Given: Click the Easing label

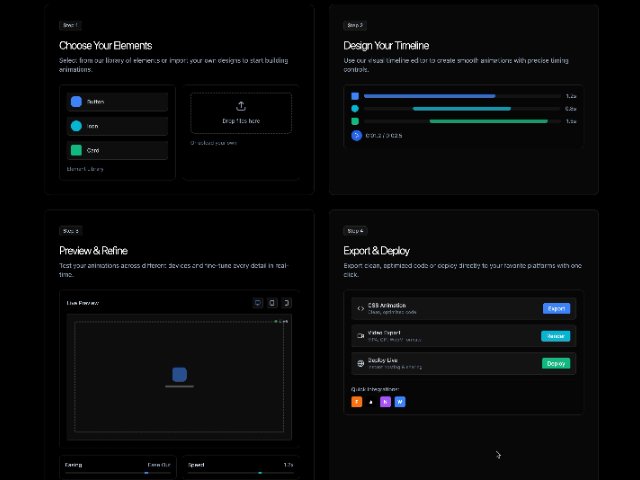Looking at the screenshot, I should coord(73,465).
